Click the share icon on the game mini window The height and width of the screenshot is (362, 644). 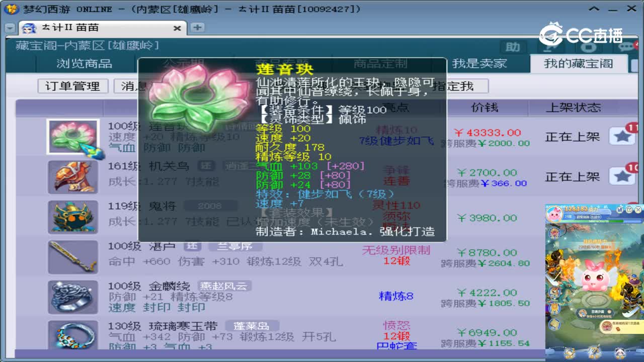pos(629,209)
